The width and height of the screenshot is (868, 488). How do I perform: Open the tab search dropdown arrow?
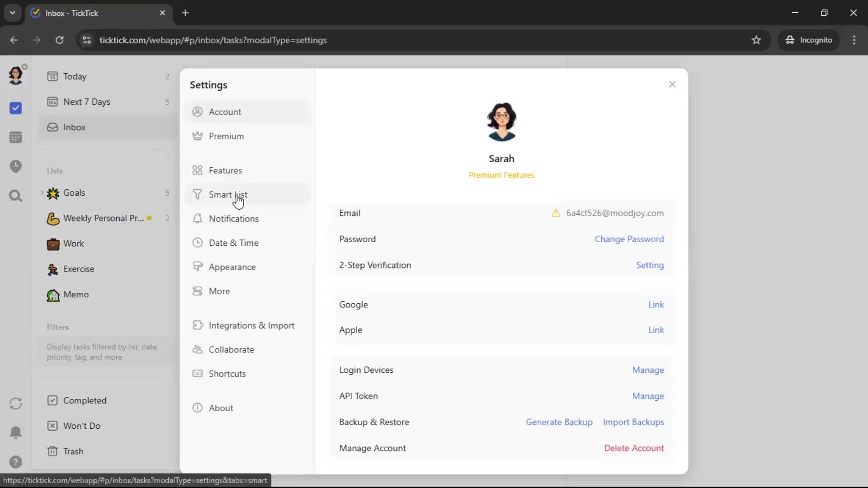(x=12, y=13)
